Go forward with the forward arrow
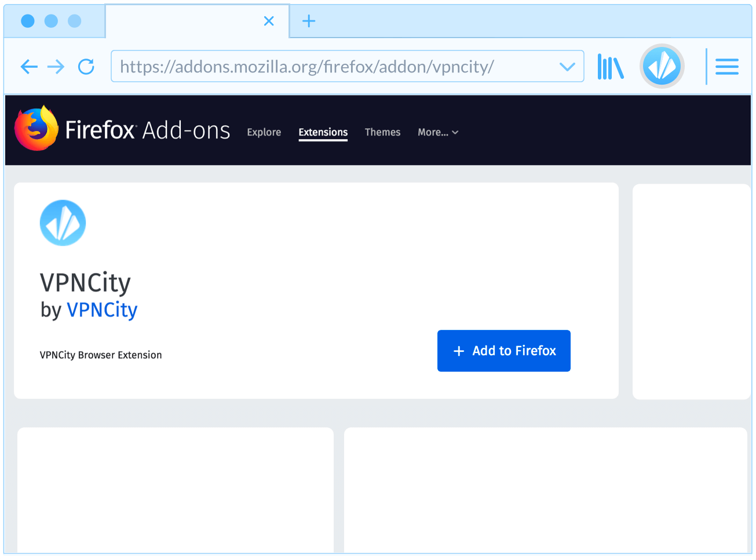The width and height of the screenshot is (756, 560). (56, 67)
